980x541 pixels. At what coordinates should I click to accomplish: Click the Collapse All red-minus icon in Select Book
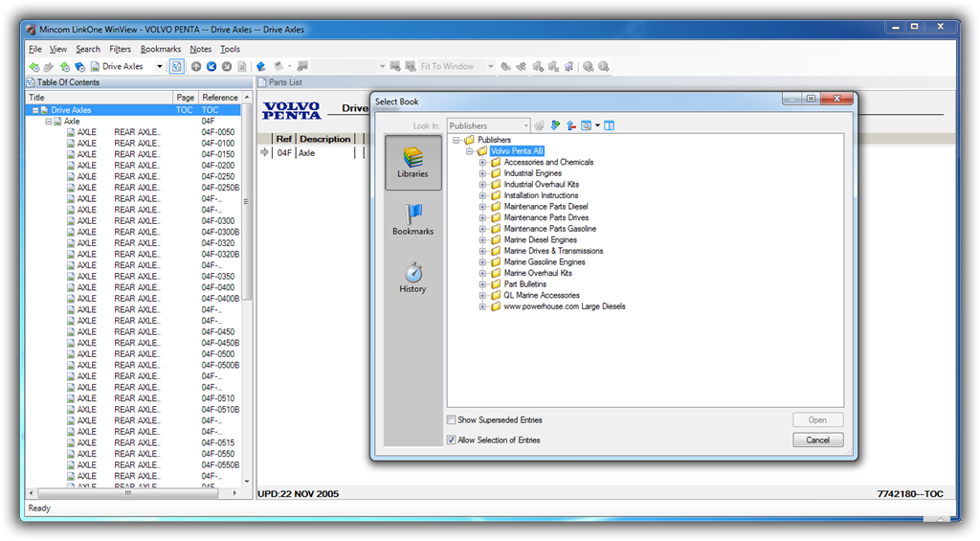tap(570, 125)
